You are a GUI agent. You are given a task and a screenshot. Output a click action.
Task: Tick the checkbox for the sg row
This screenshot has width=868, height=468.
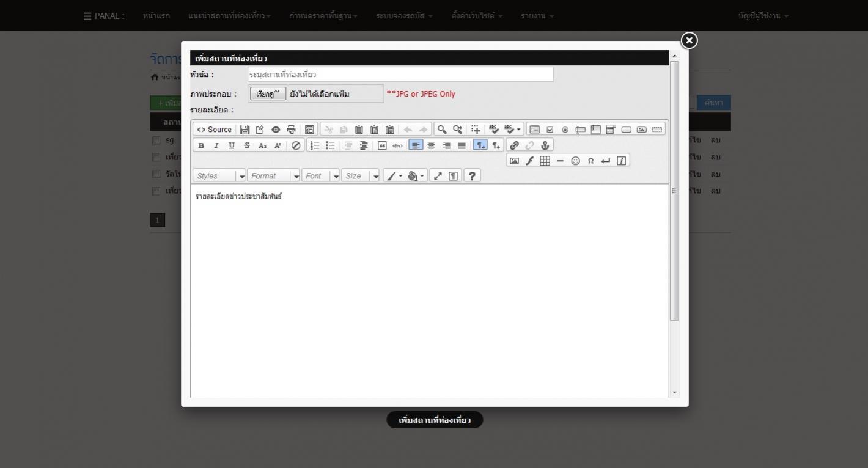pos(156,141)
